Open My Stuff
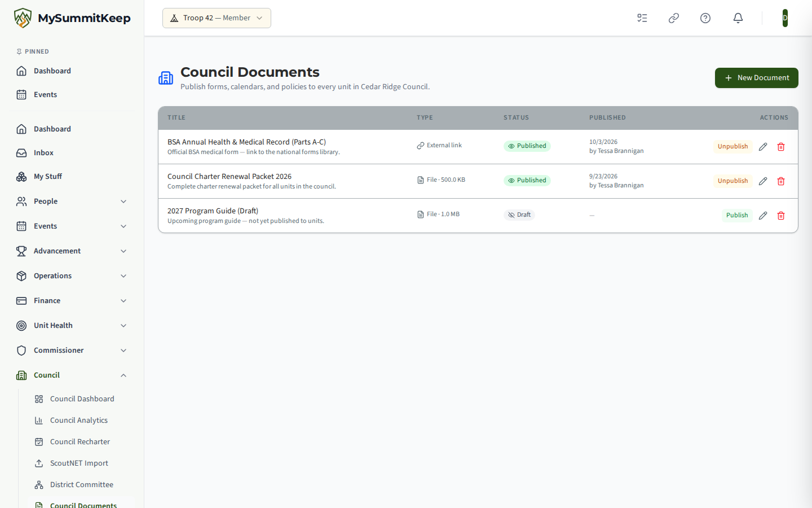 click(72, 176)
